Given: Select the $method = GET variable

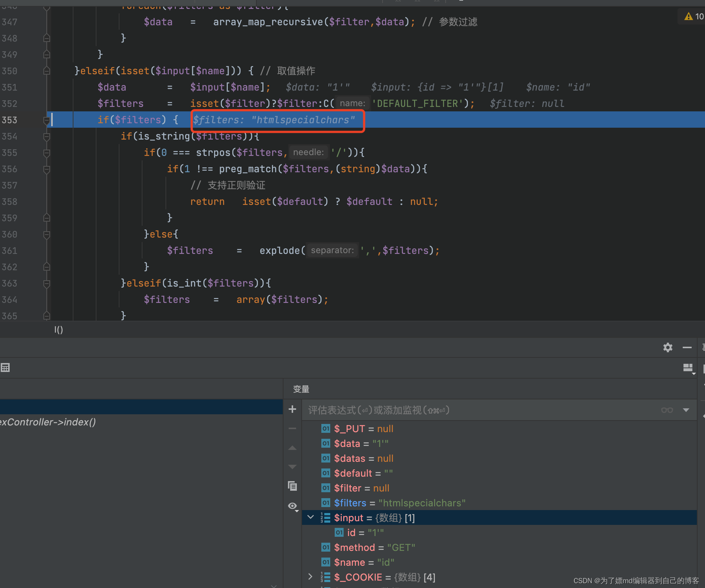Looking at the screenshot, I should click(x=499, y=548).
